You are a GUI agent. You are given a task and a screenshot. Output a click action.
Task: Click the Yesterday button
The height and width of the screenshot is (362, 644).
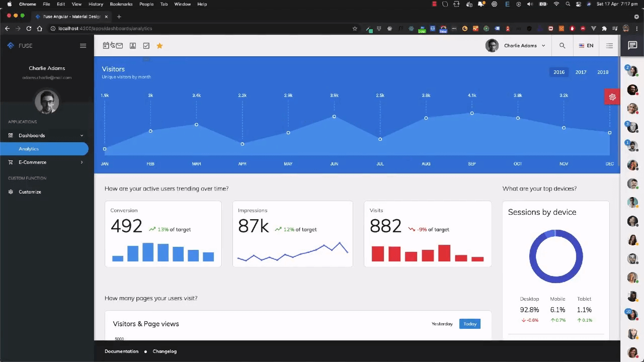pyautogui.click(x=442, y=324)
